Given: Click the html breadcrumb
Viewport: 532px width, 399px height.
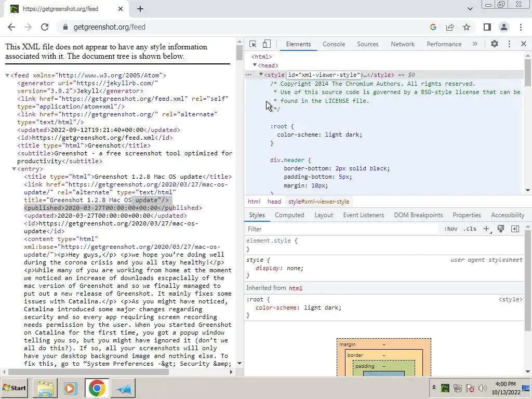Looking at the screenshot, I should 254,202.
